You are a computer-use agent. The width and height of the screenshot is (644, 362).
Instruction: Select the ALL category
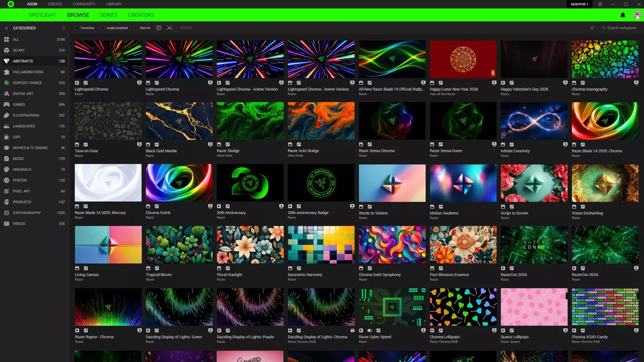tap(34, 40)
